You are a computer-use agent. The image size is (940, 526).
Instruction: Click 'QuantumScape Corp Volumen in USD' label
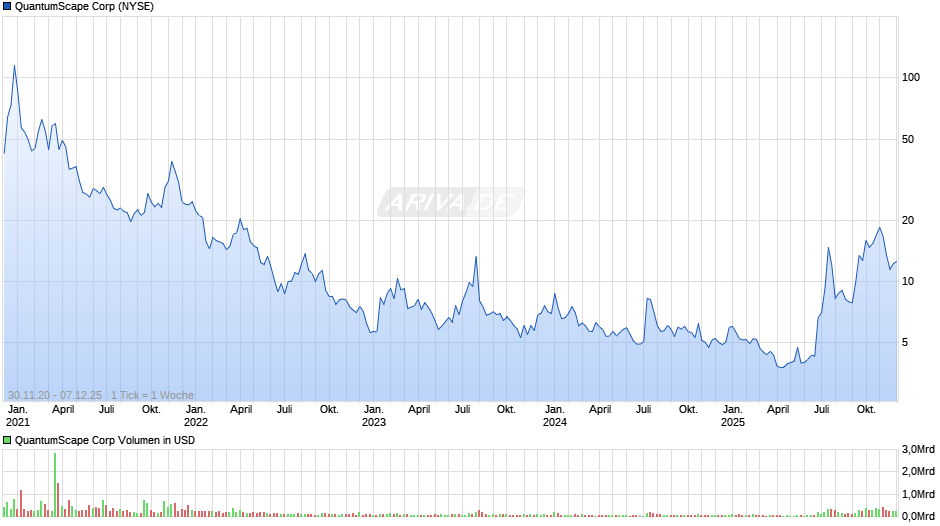coord(105,440)
